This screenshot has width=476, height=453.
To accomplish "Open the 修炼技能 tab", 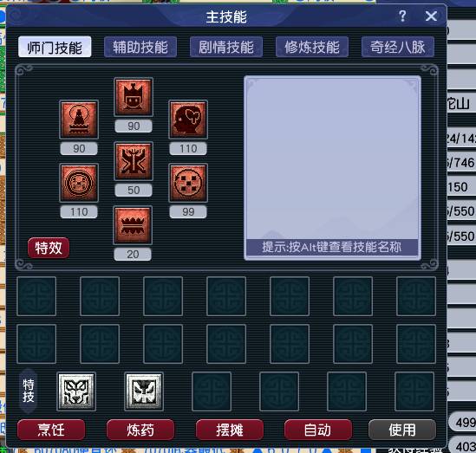I will pos(312,47).
